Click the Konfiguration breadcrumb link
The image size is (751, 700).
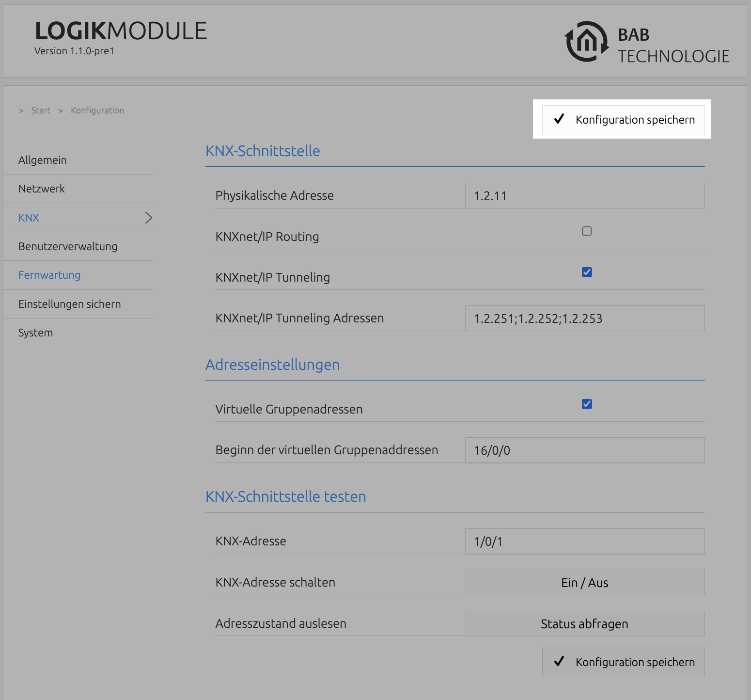point(97,111)
